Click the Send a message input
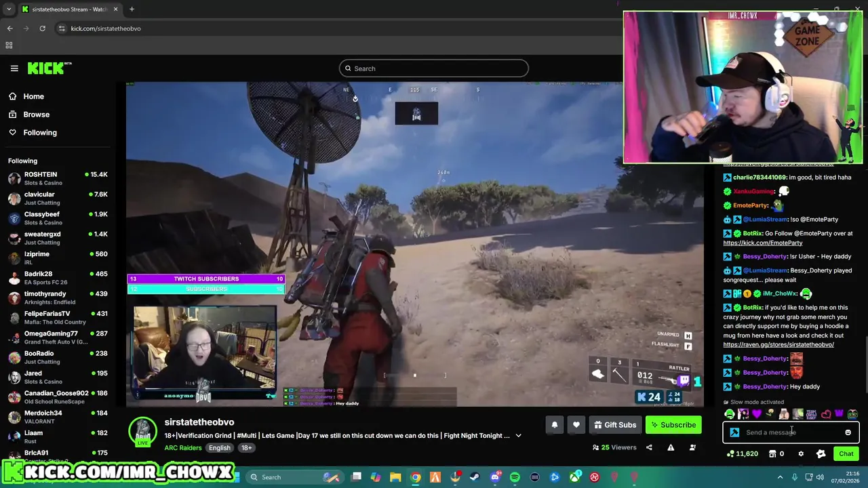The width and height of the screenshot is (868, 488). (x=790, y=432)
